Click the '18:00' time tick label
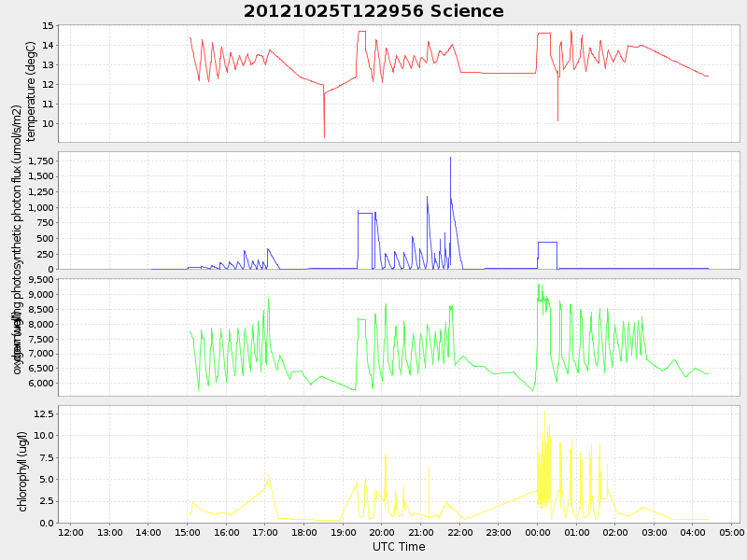The height and width of the screenshot is (560, 747). (x=304, y=532)
